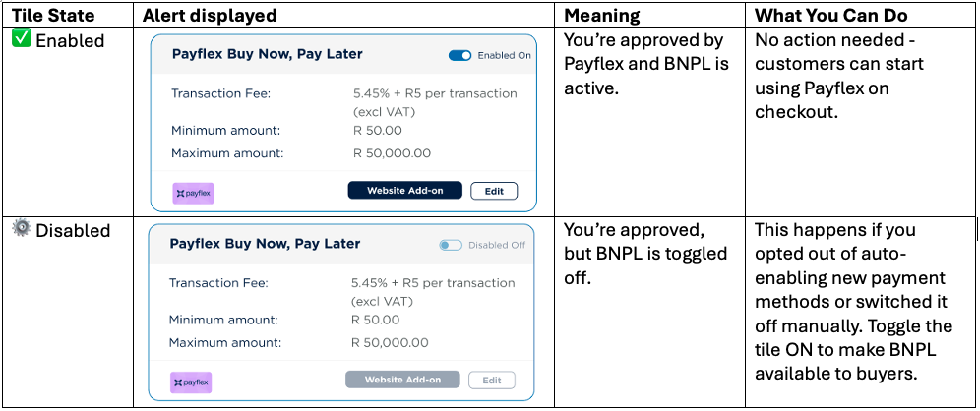Click the enabled tile's Payflex Buy Now title
The width and height of the screenshot is (980, 411).
(267, 55)
